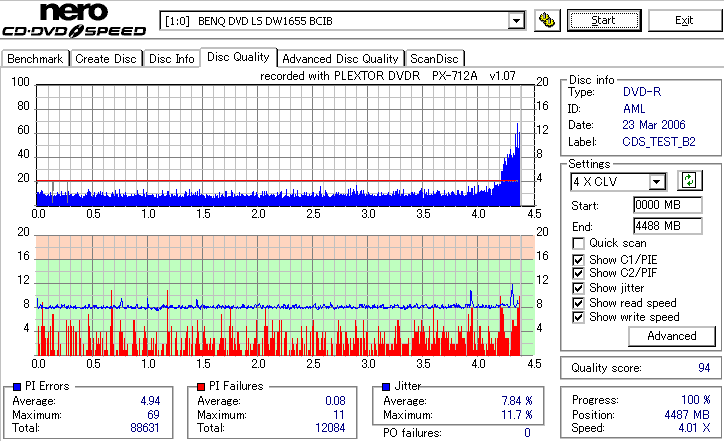Click the Nero CD-DVD Speed logo
Screen dimensions: 724x441
point(74,19)
